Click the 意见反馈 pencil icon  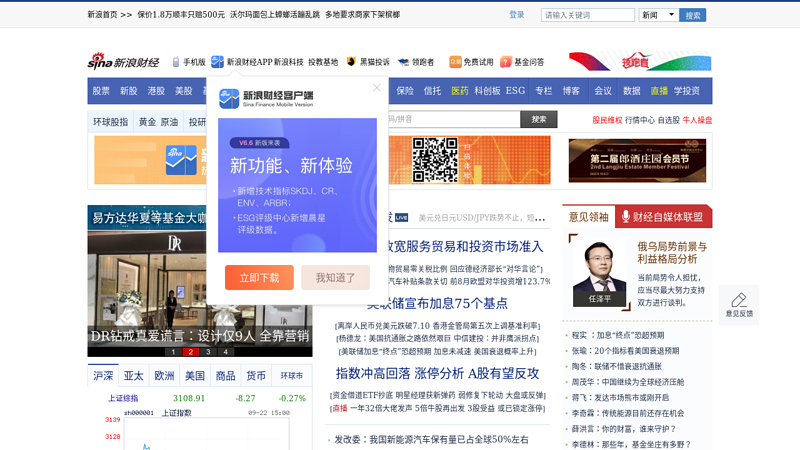pos(739,300)
